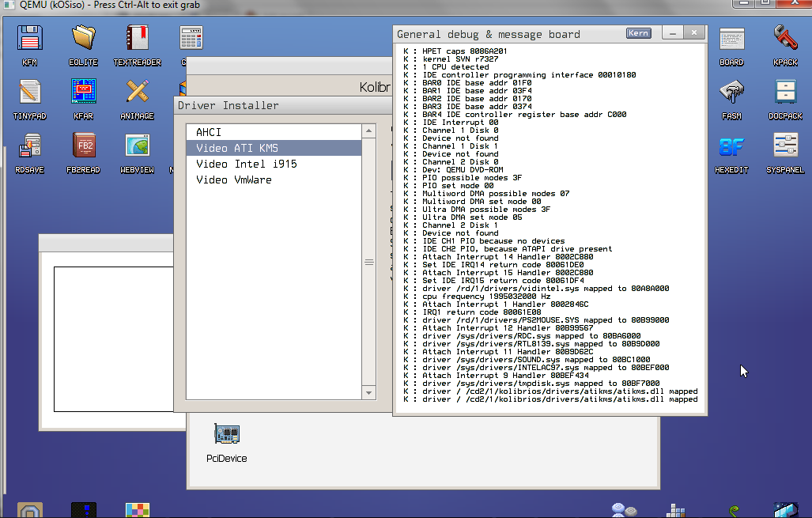Viewport: 812px width, 518px height.
Task: Open HEXEDIT hex editor
Action: click(732, 146)
